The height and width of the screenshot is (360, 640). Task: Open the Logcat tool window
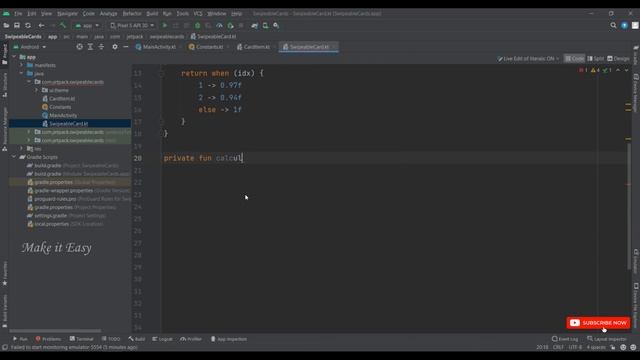[162, 339]
